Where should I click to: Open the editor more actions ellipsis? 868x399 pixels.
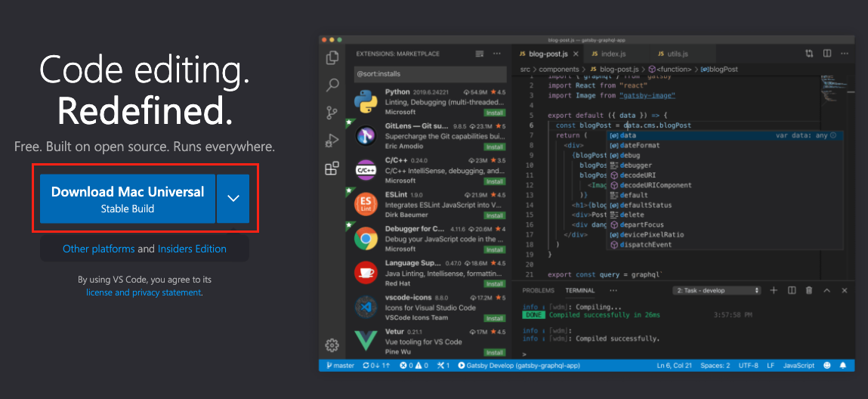click(x=844, y=54)
